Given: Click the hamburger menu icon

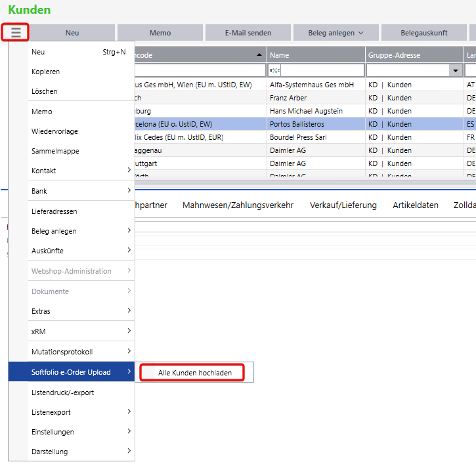Looking at the screenshot, I should pyautogui.click(x=16, y=32).
